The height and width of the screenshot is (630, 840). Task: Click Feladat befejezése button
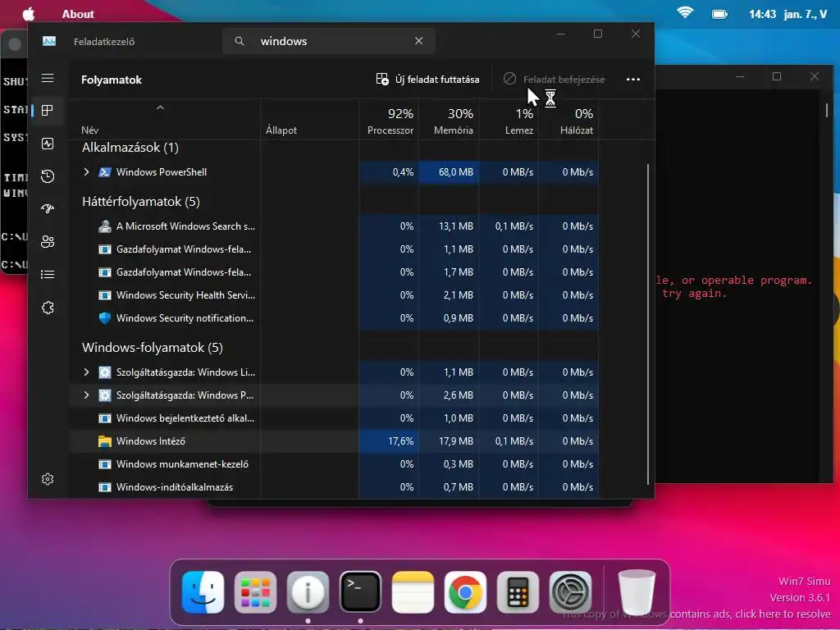click(555, 80)
